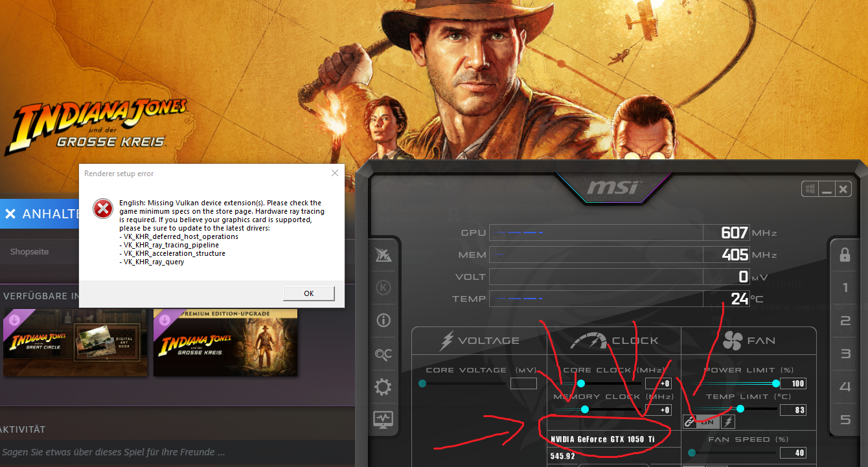Open the Premium Edition-Upgrade DLC thumbnail

pos(225,343)
